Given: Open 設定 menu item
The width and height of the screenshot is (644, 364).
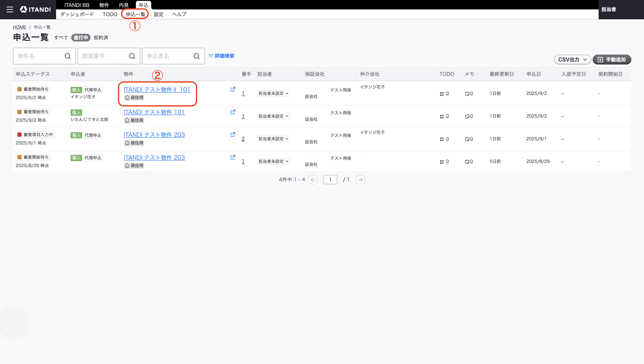Looking at the screenshot, I should tap(158, 14).
